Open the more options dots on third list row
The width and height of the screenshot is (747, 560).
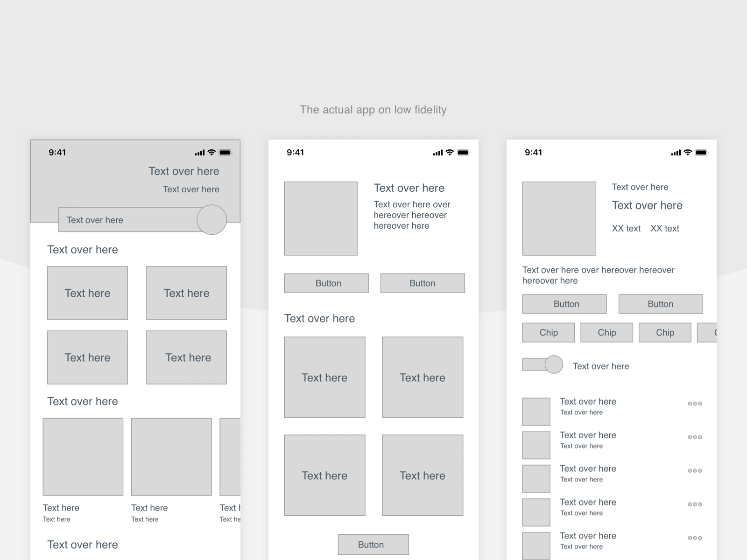[x=695, y=471]
